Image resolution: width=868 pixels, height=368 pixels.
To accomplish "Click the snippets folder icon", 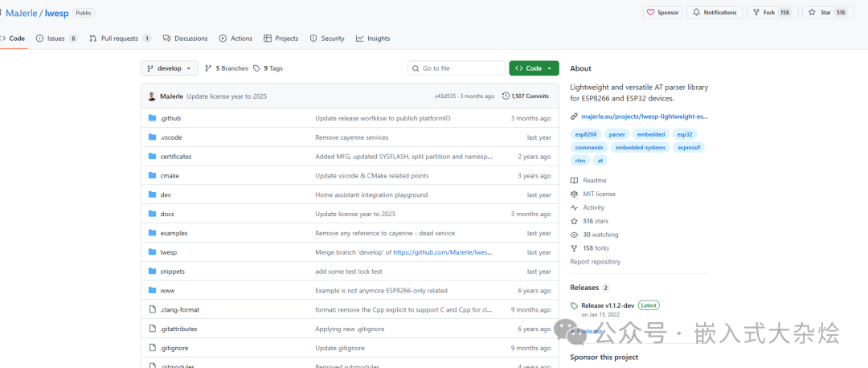I will (x=153, y=271).
